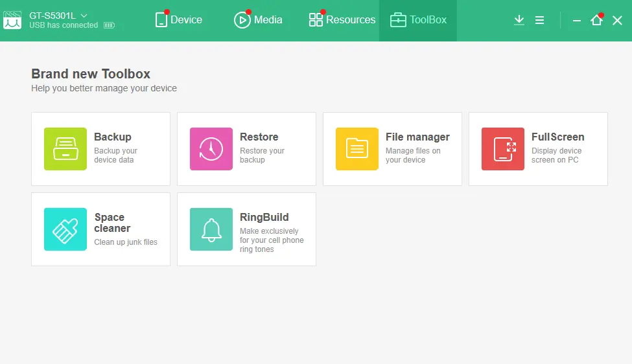Open the hamburger menu icon
This screenshot has width=632, height=364.
click(x=540, y=20)
